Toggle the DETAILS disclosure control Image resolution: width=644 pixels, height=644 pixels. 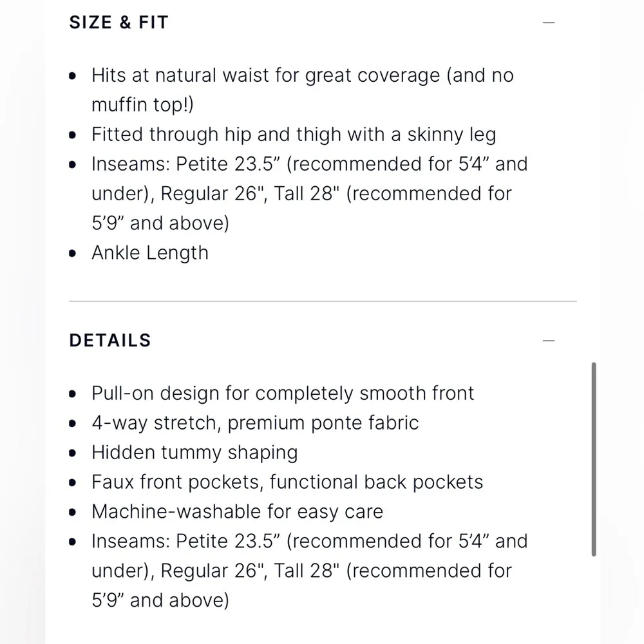tap(549, 339)
